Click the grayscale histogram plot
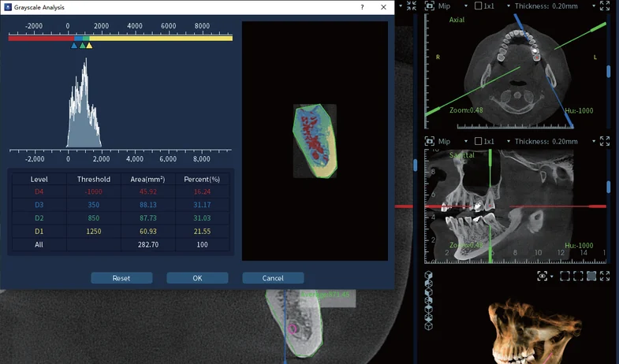619x364 pixels. (84, 103)
